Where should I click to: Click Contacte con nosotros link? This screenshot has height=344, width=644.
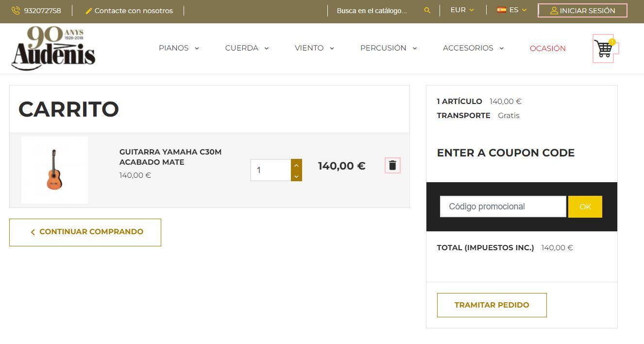tap(134, 11)
